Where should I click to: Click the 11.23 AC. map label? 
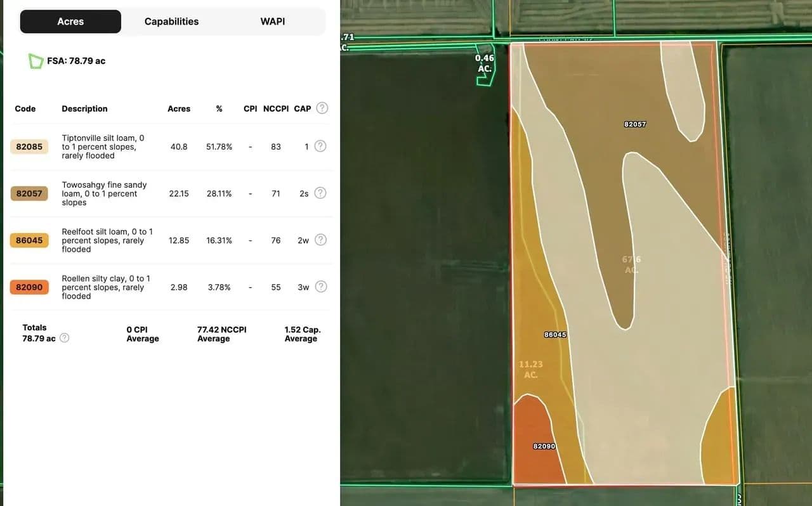tap(531, 370)
